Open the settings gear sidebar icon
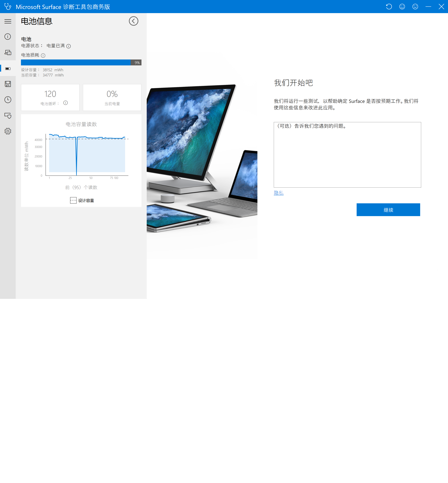This screenshot has width=448, height=483. (8, 131)
